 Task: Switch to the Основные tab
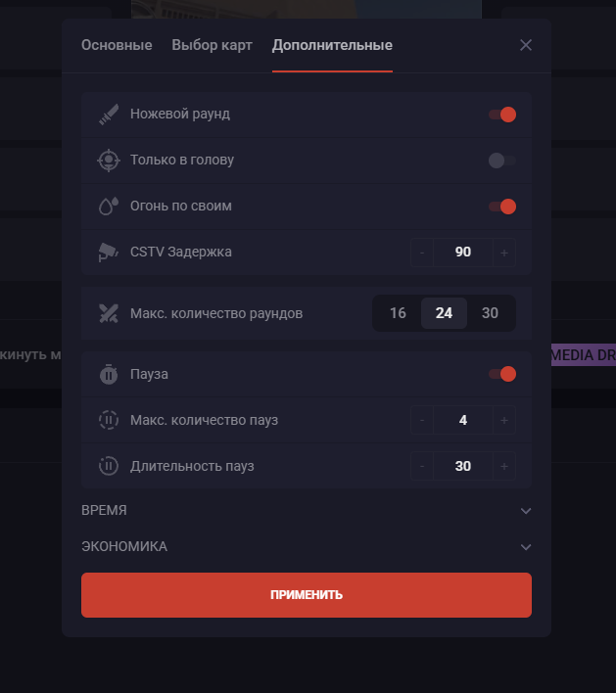[117, 45]
